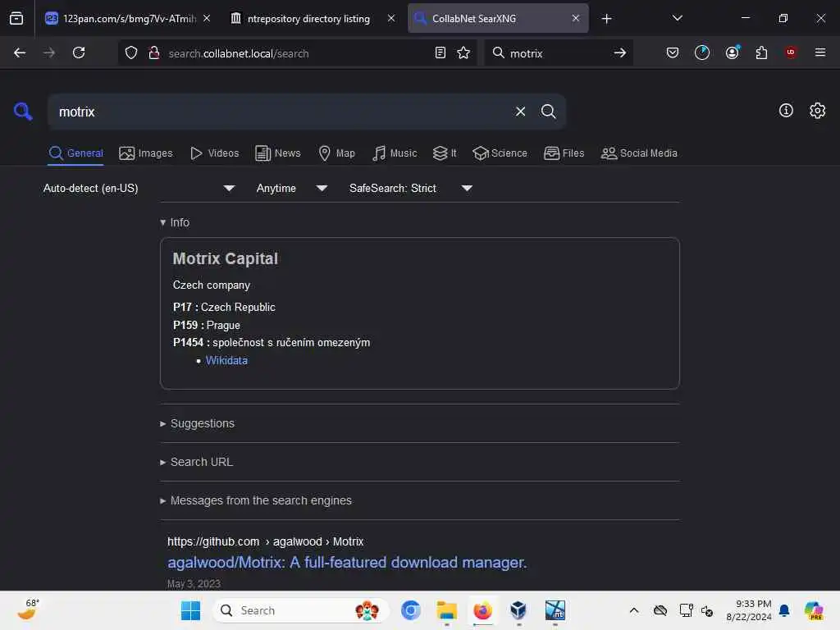Open the Windows Start menu
840x630 pixels.
(x=190, y=610)
